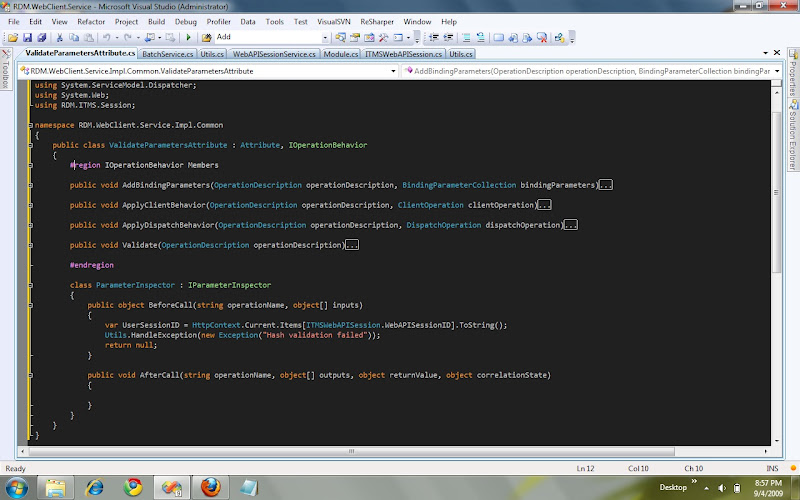Switch to the BatchService.cs tab
This screenshot has width=800, height=500.
pos(166,54)
